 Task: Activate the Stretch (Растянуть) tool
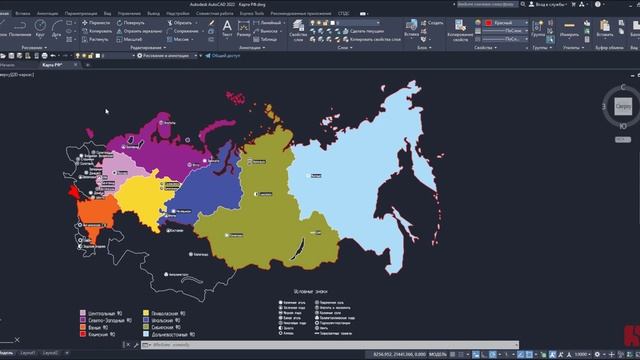click(x=95, y=39)
